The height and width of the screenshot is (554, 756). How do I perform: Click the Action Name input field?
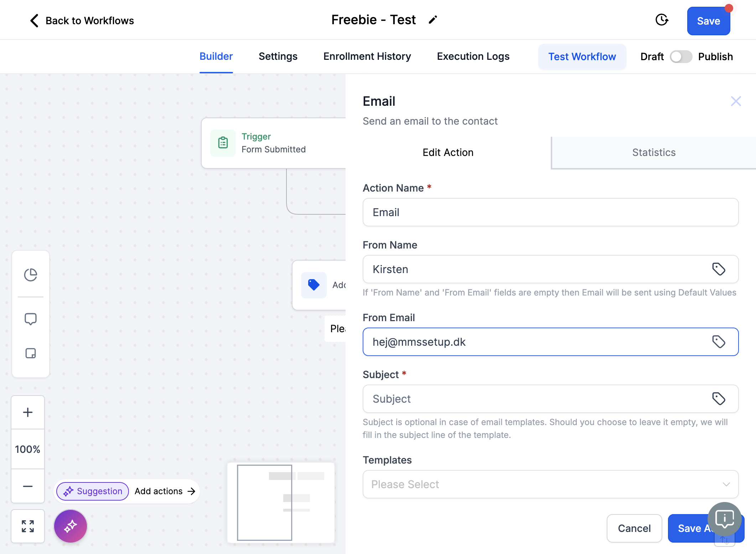550,212
